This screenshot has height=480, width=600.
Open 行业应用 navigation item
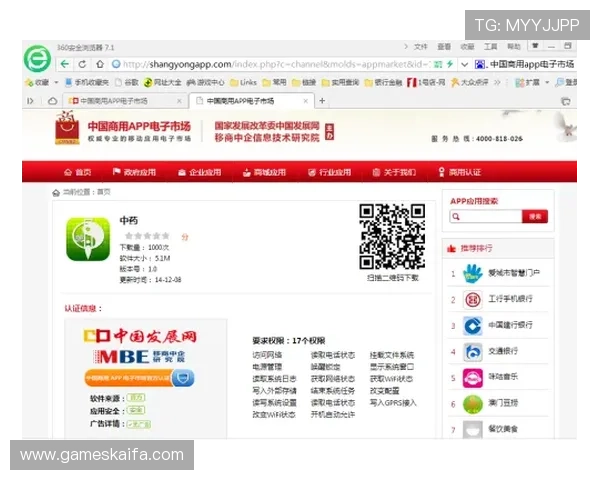[x=329, y=172]
